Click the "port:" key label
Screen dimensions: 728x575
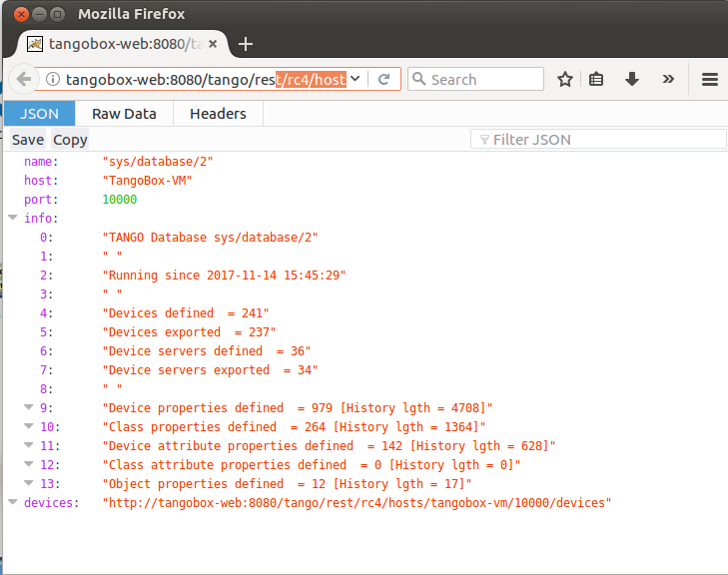[41, 200]
